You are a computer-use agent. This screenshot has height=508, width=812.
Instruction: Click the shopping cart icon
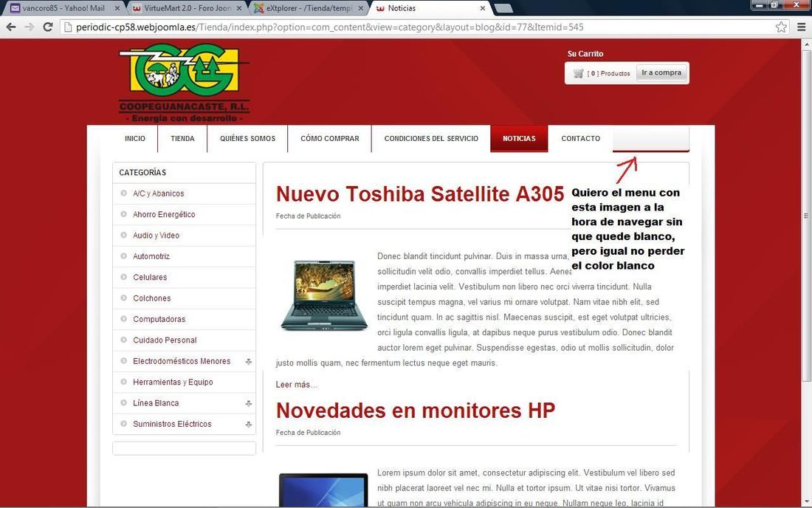pos(578,74)
